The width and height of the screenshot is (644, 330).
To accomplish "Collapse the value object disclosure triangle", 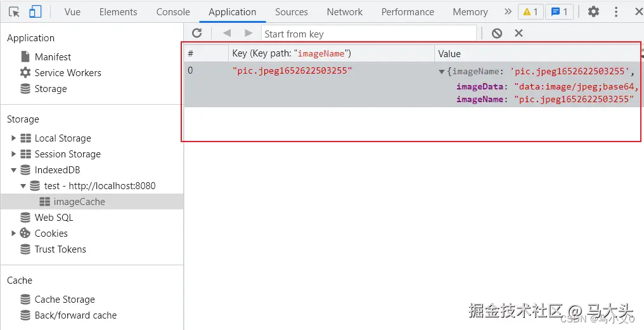I will point(442,72).
